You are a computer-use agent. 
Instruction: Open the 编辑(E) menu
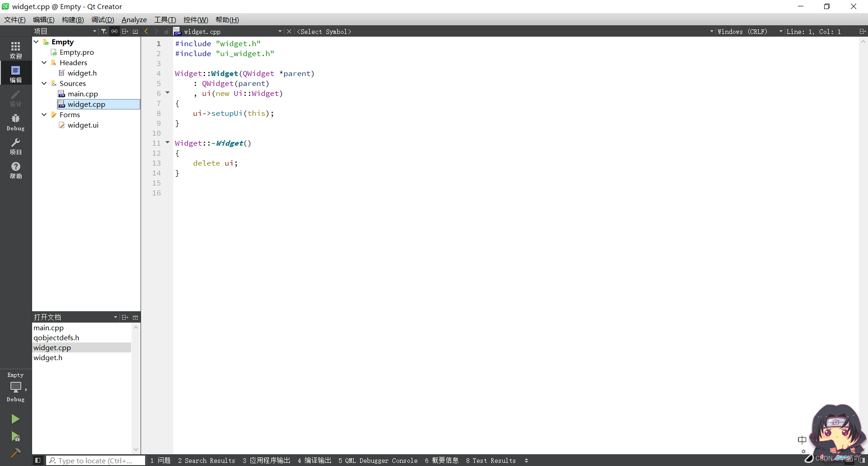(x=44, y=19)
